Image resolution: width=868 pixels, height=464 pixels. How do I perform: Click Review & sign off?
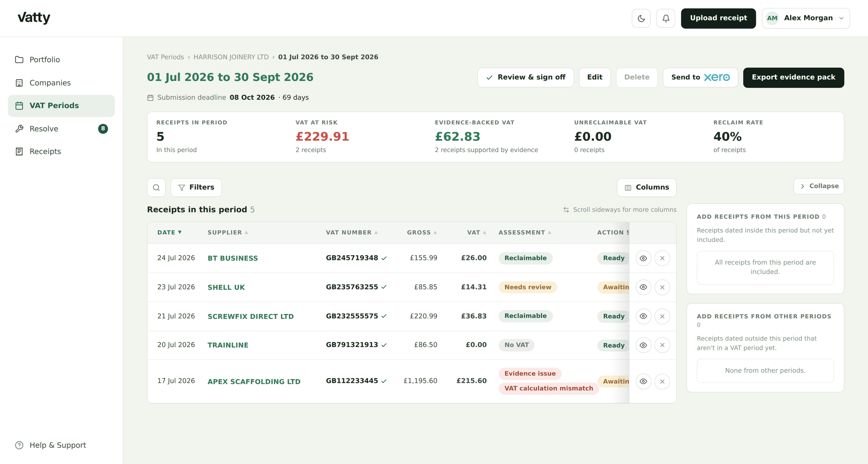[526, 77]
